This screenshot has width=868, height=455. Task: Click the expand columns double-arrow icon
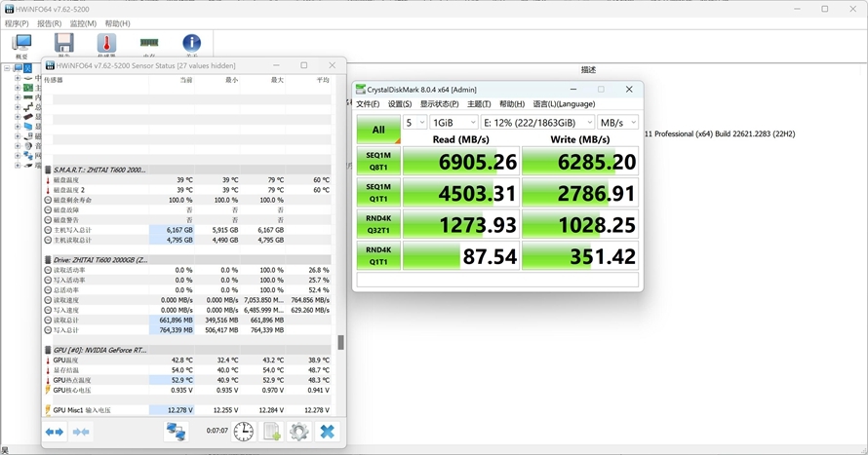(55, 432)
